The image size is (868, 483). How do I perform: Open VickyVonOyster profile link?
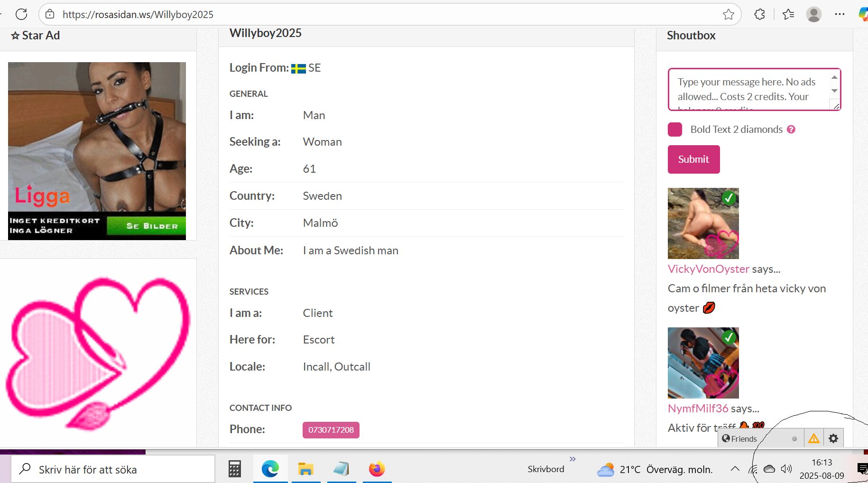708,269
